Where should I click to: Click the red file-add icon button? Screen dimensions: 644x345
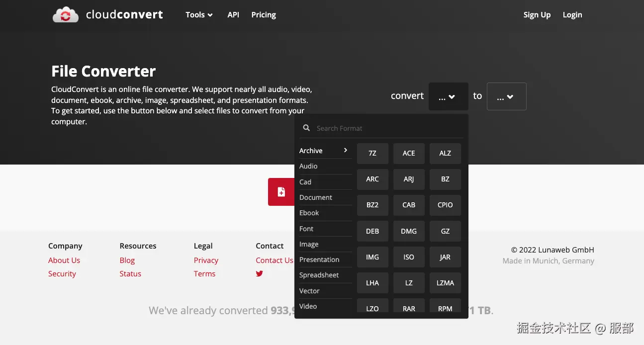(281, 192)
